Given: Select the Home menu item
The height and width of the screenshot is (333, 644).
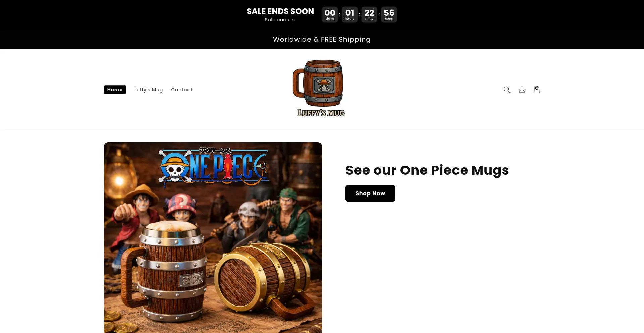Looking at the screenshot, I should (115, 90).
